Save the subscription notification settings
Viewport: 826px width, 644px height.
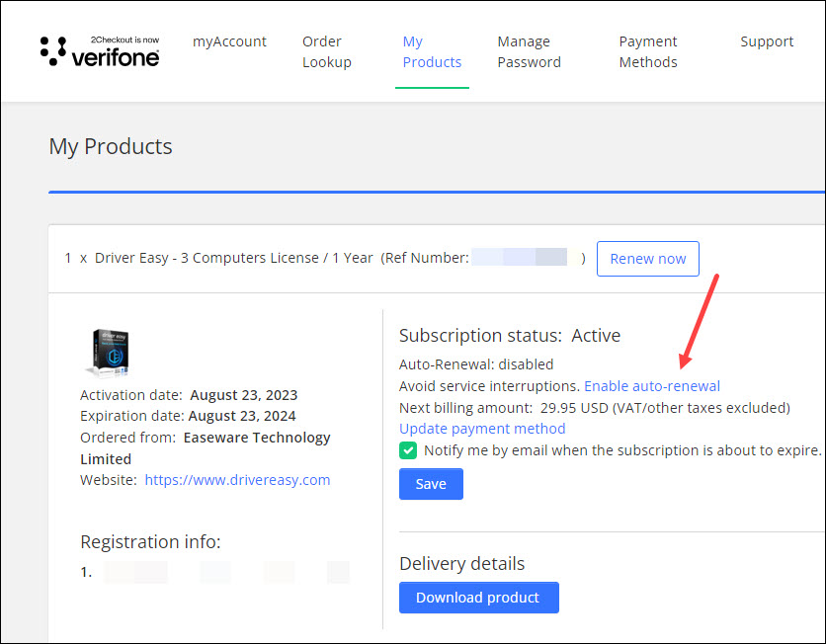tap(431, 484)
